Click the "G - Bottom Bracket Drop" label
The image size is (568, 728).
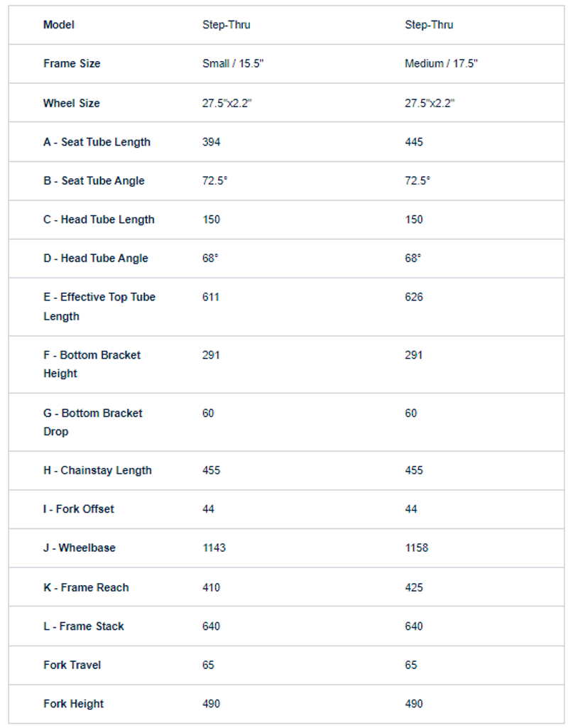pos(92,422)
